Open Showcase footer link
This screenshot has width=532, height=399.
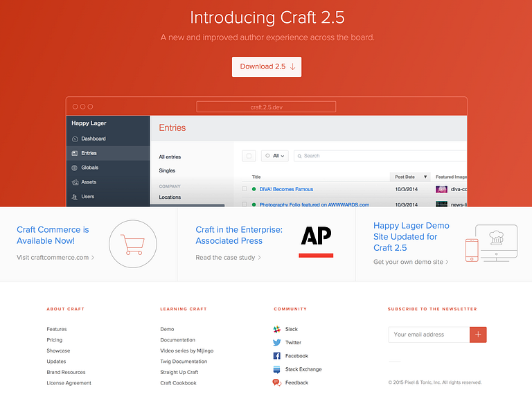tap(58, 351)
